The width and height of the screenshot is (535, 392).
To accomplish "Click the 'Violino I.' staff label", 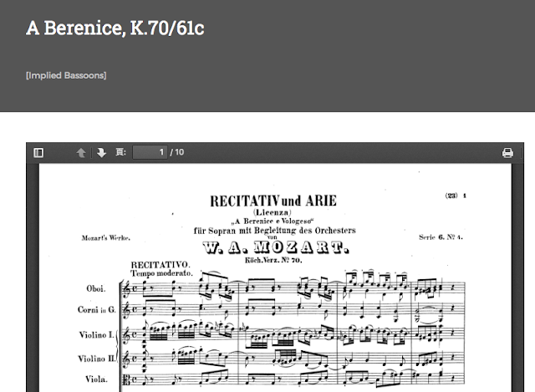I will tap(96, 335).
